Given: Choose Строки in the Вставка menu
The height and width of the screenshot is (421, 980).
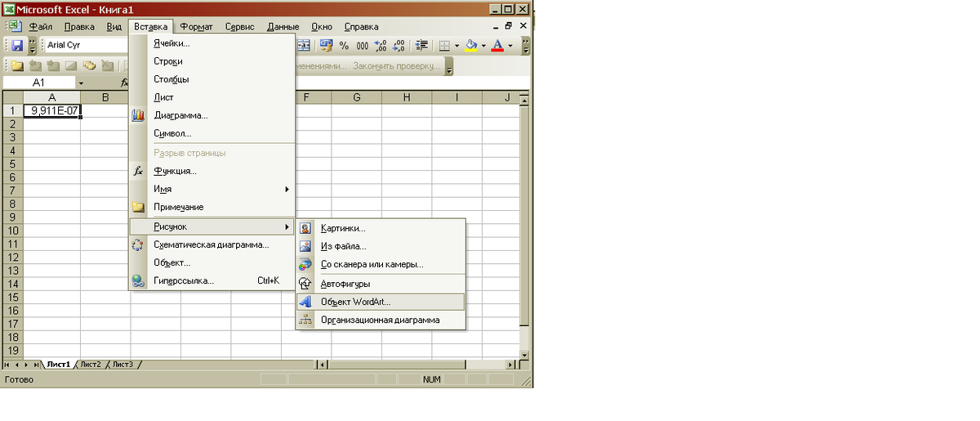Looking at the screenshot, I should click(212, 61).
